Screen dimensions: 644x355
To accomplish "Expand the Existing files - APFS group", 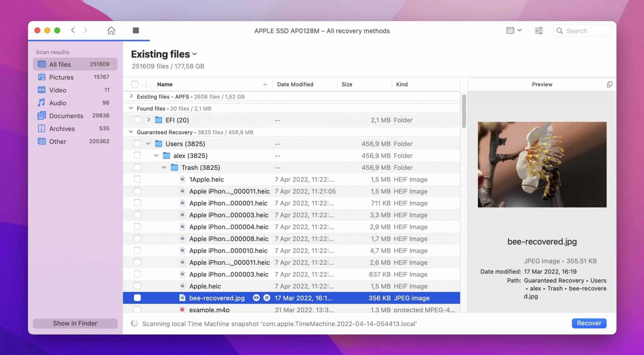I will click(x=131, y=96).
